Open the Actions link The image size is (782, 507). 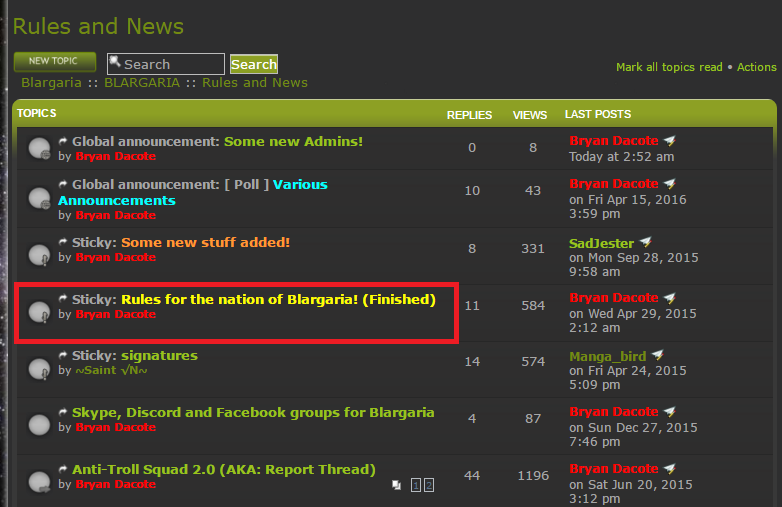click(757, 67)
